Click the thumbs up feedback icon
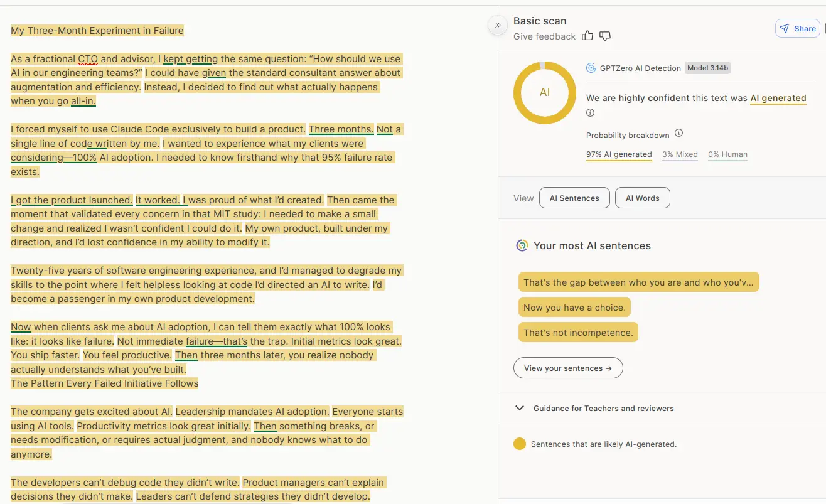This screenshot has height=504, width=826. click(587, 36)
